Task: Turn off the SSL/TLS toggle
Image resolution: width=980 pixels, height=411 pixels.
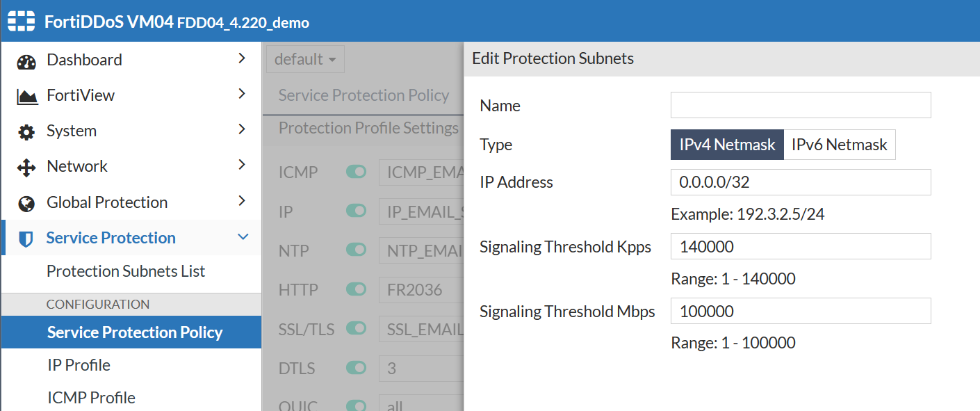Action: [356, 329]
